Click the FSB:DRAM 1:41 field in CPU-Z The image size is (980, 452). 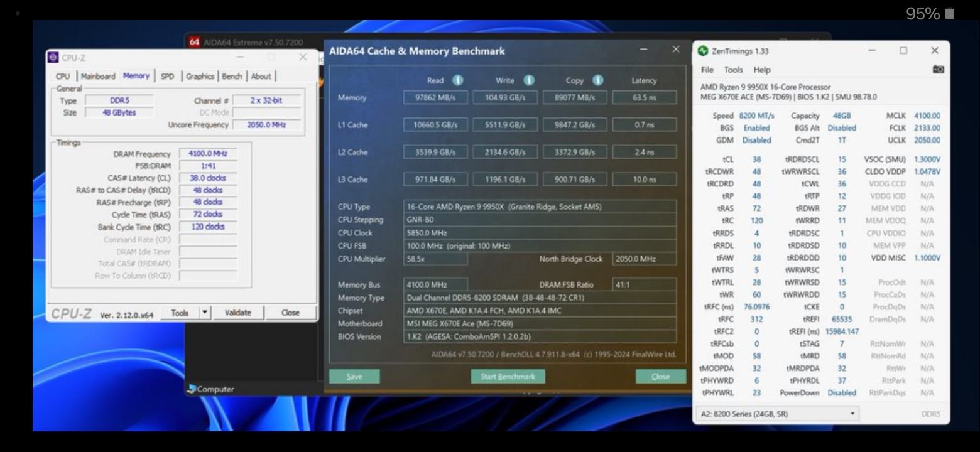pyautogui.click(x=208, y=166)
